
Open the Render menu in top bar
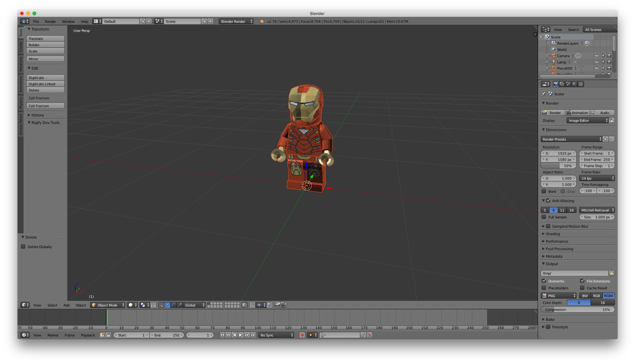(x=50, y=22)
